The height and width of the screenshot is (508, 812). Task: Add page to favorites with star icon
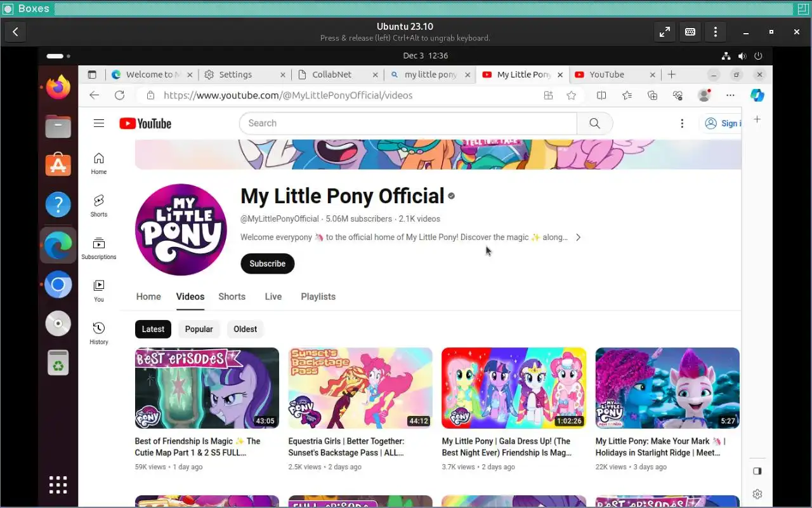(572, 95)
